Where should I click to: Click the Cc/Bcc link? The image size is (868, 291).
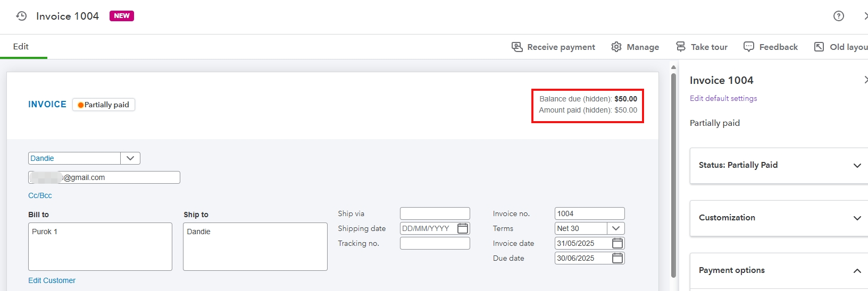click(40, 195)
